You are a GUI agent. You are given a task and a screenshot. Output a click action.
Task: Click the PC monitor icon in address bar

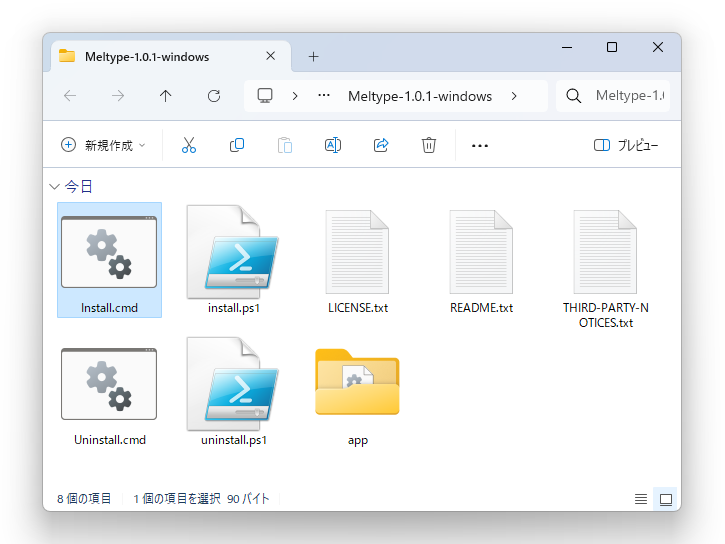pyautogui.click(x=265, y=96)
